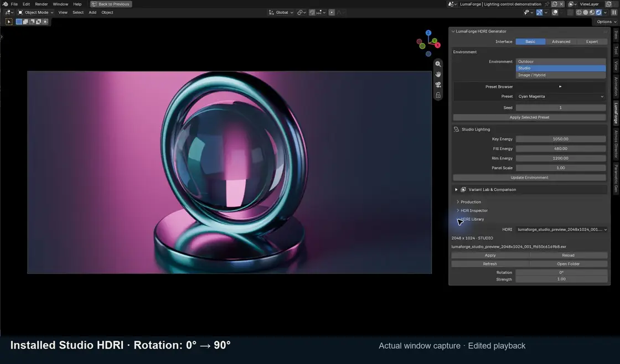Open the scene browser icon

point(452,4)
